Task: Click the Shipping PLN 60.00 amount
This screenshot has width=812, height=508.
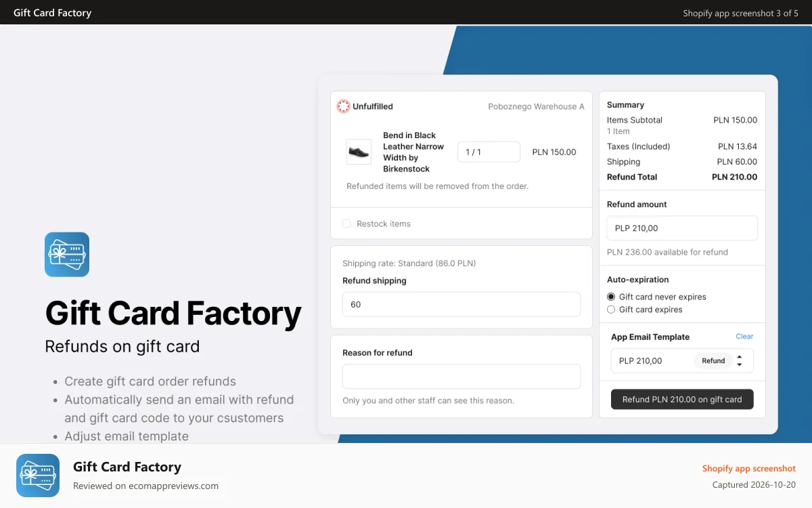Action: tap(737, 162)
